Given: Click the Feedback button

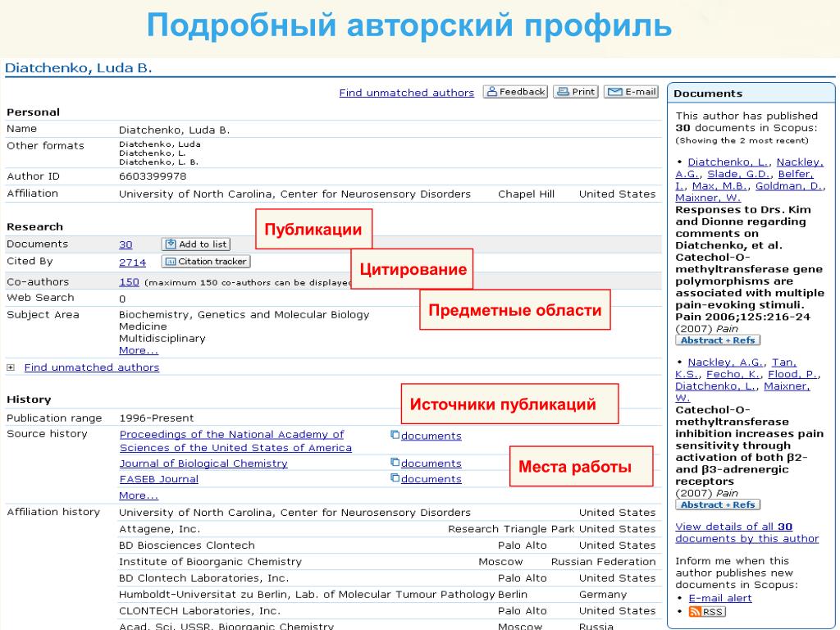Looking at the screenshot, I should [x=515, y=92].
